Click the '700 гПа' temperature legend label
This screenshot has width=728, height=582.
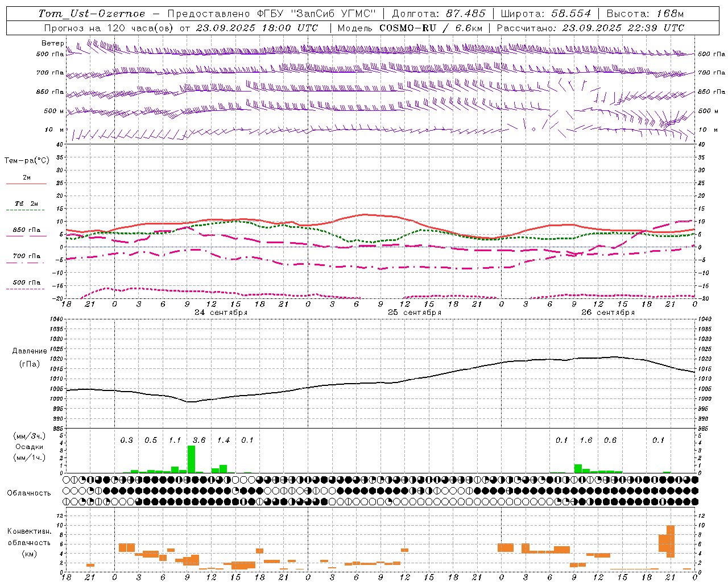click(x=26, y=256)
